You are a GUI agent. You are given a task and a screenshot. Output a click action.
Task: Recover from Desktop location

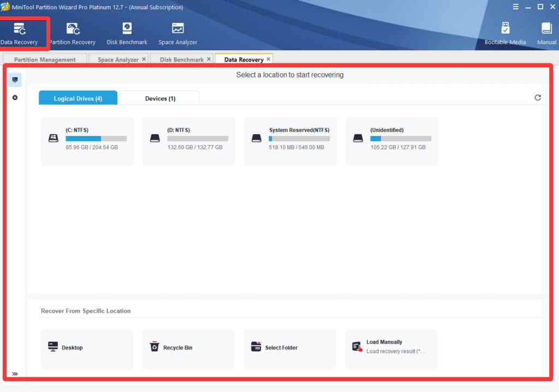[x=87, y=349]
